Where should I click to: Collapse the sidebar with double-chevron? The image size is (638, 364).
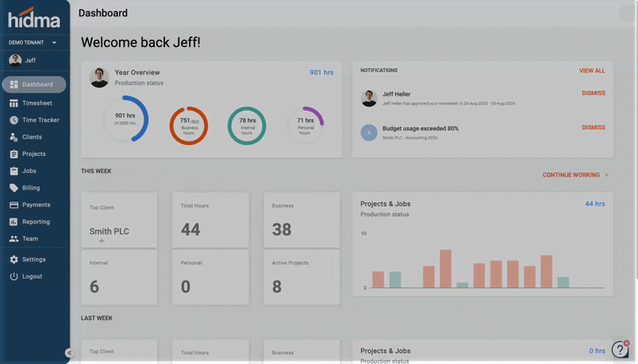(69, 353)
